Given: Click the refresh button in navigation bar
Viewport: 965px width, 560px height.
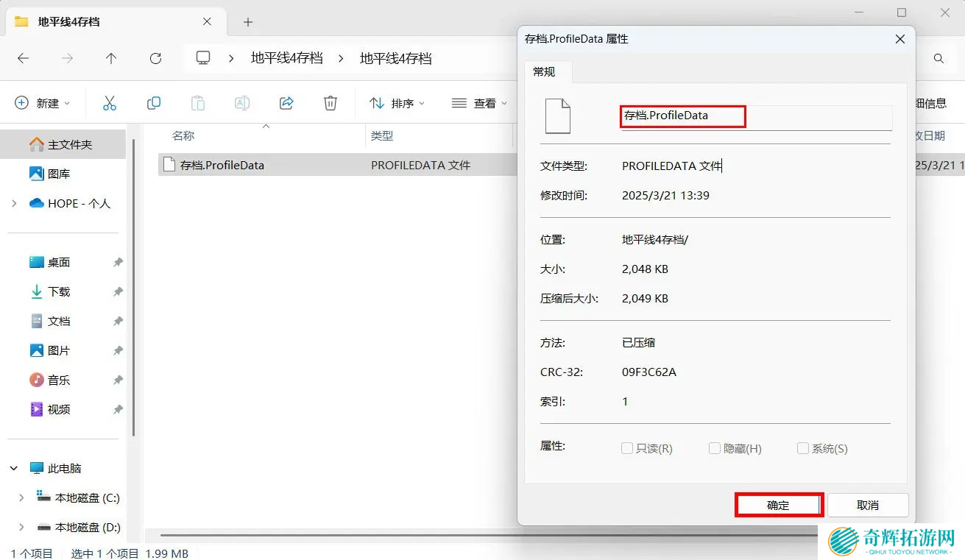Looking at the screenshot, I should [155, 58].
